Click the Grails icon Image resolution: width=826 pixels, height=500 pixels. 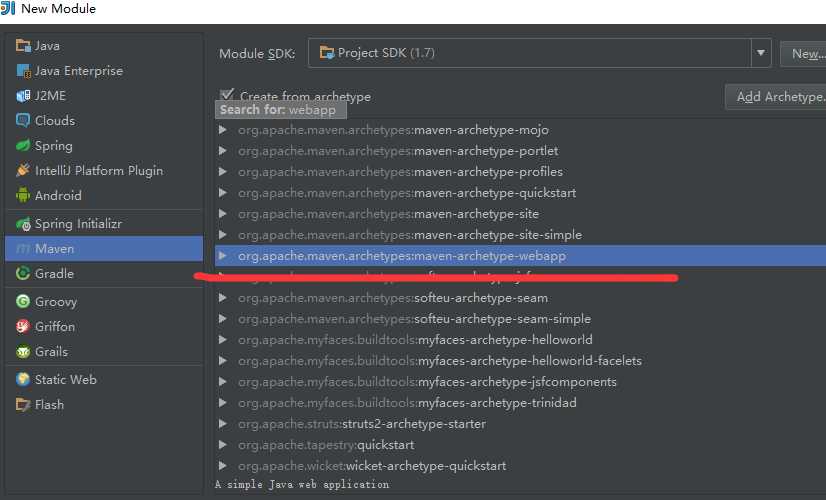tap(23, 351)
